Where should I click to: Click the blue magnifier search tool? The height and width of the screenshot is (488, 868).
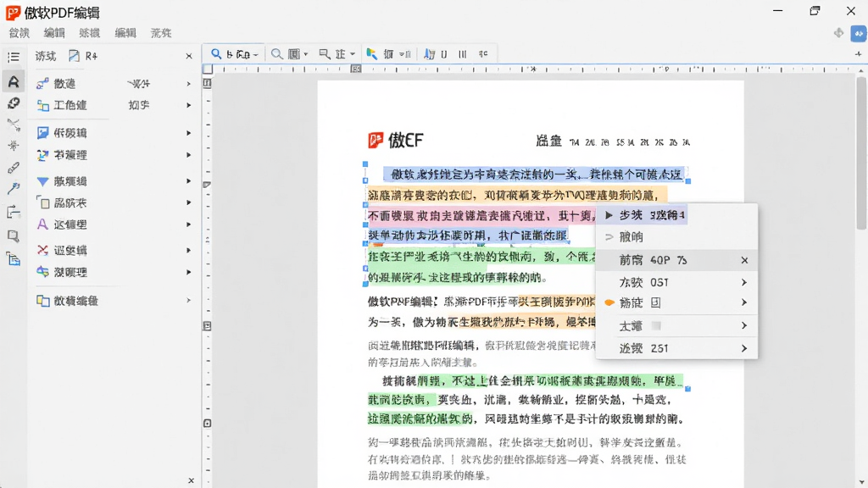pyautogui.click(x=216, y=53)
